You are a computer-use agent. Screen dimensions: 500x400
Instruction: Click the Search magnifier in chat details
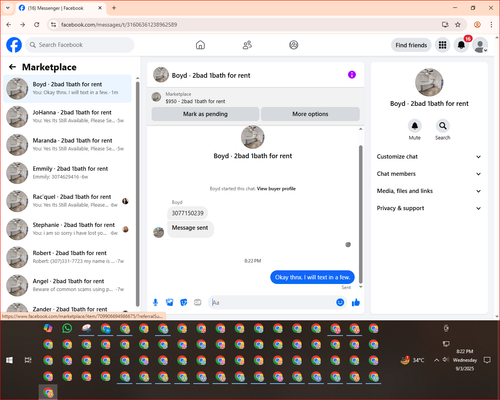[443, 126]
